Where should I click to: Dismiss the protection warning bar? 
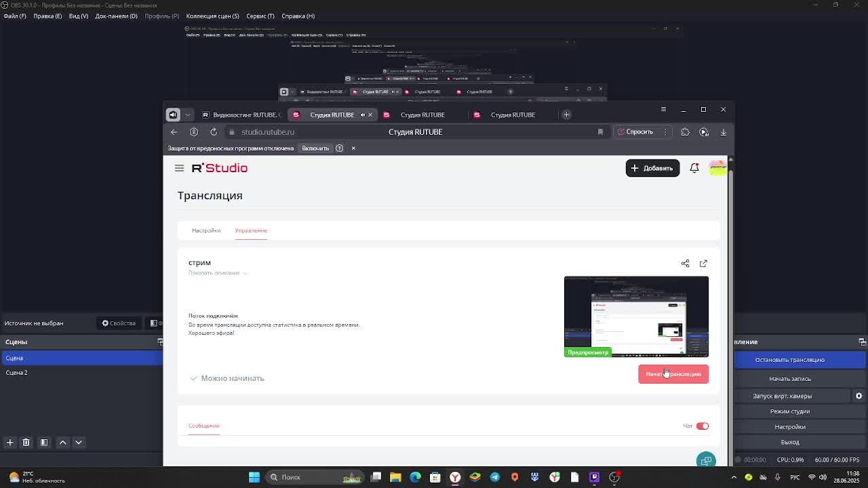pyautogui.click(x=353, y=148)
